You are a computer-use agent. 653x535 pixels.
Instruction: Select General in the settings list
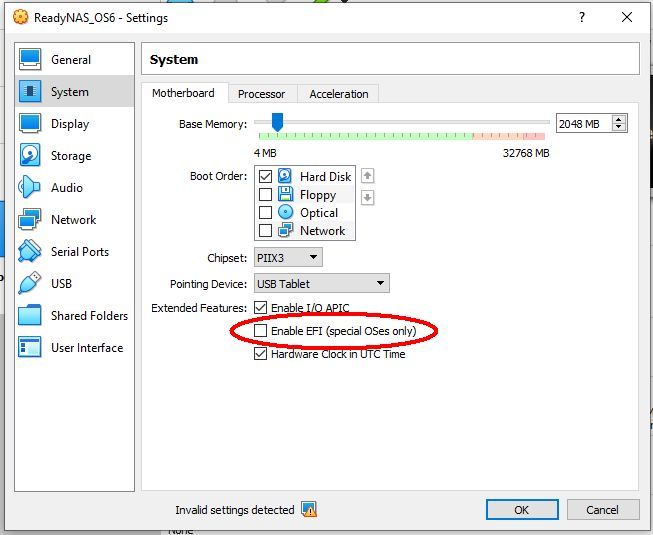75,60
